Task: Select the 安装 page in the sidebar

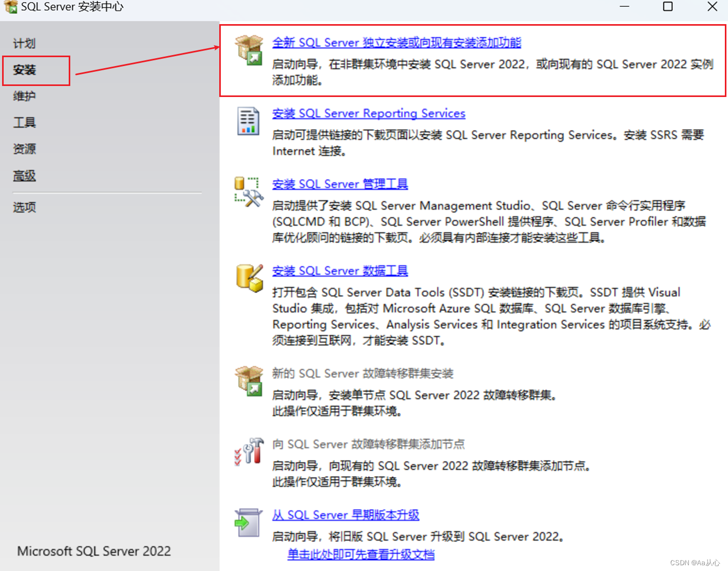Action: [x=24, y=70]
